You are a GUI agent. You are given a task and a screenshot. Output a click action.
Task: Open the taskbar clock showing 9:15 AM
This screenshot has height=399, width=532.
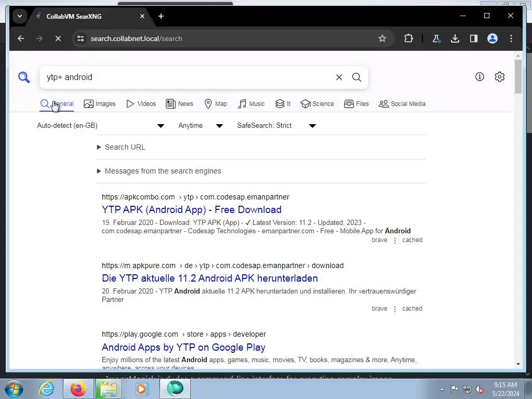point(505,389)
